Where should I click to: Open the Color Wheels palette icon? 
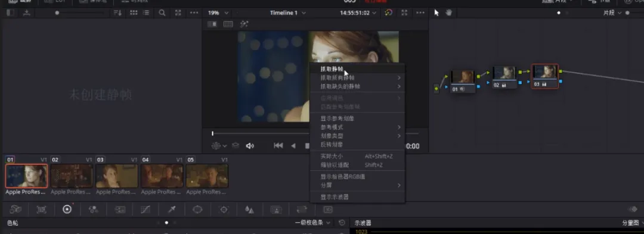[x=67, y=210]
